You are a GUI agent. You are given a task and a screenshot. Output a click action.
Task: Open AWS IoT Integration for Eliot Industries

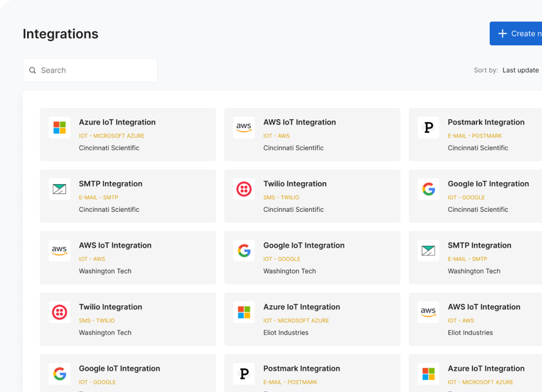click(475, 319)
